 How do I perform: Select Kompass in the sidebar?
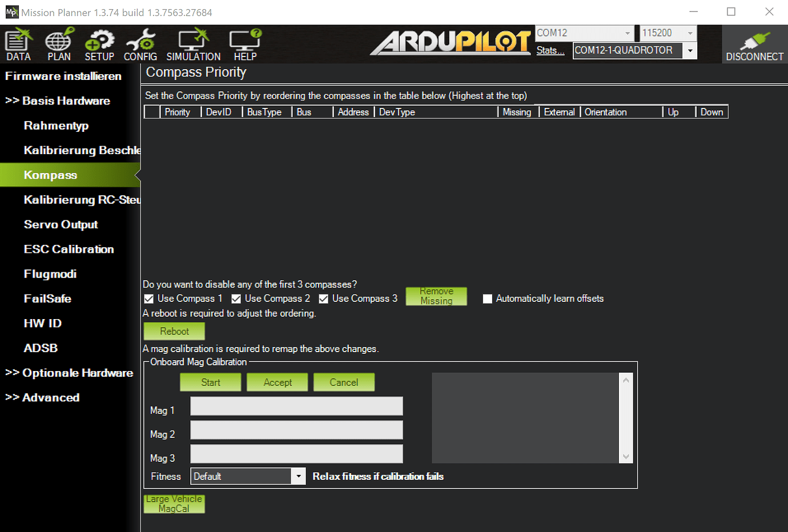pos(70,175)
